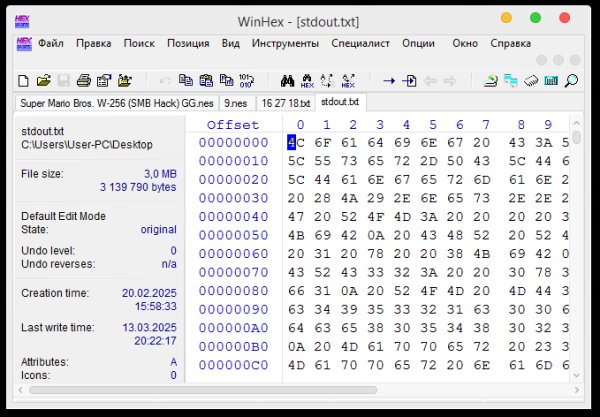Click horizontal scrollbar left arrow

pyautogui.click(x=21, y=390)
